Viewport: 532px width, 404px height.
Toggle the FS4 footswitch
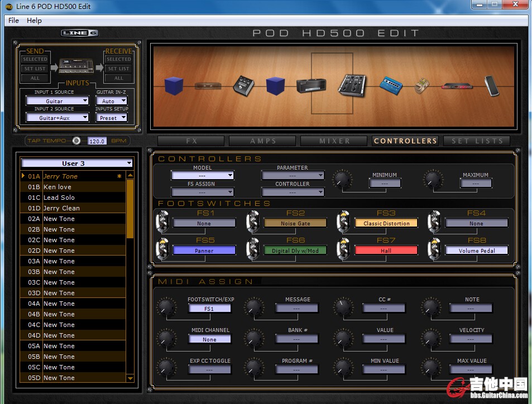tap(434, 222)
